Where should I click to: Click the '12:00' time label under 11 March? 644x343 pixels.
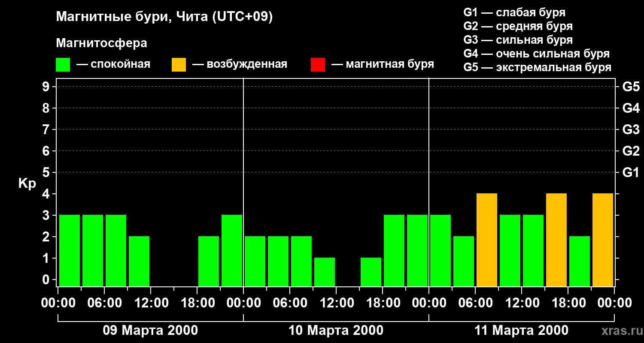pos(522,303)
